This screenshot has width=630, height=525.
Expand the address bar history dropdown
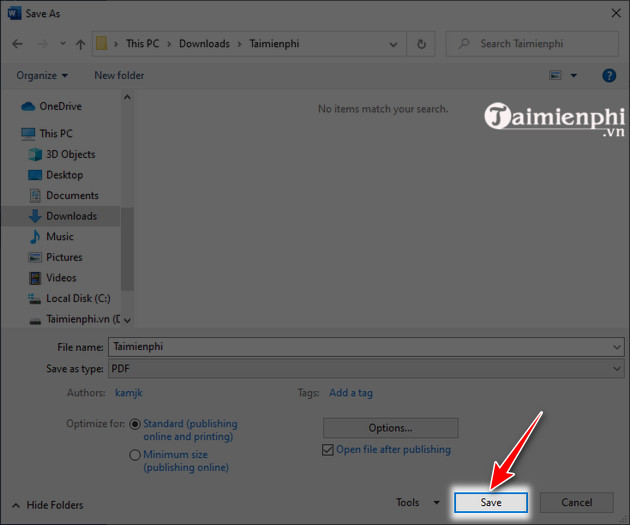click(393, 44)
